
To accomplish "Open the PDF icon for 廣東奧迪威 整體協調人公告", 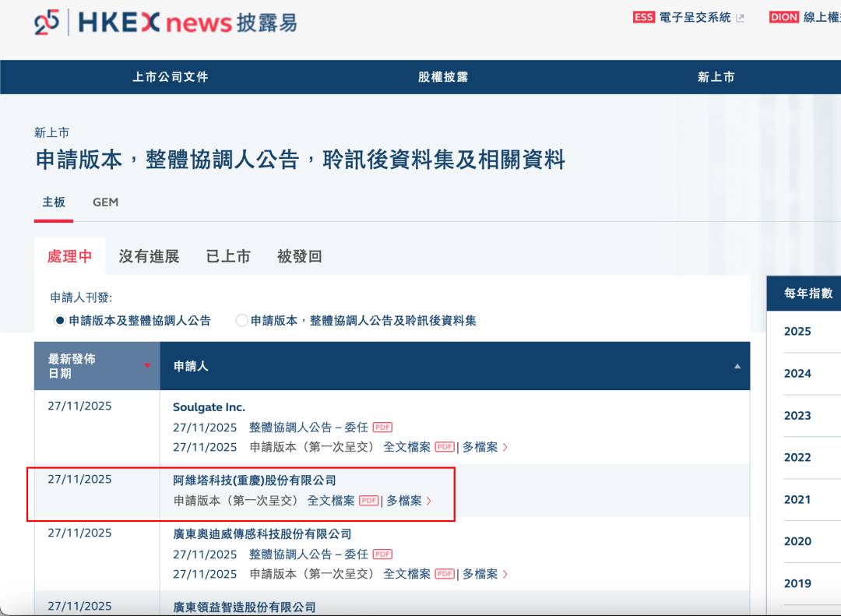I will (381, 554).
